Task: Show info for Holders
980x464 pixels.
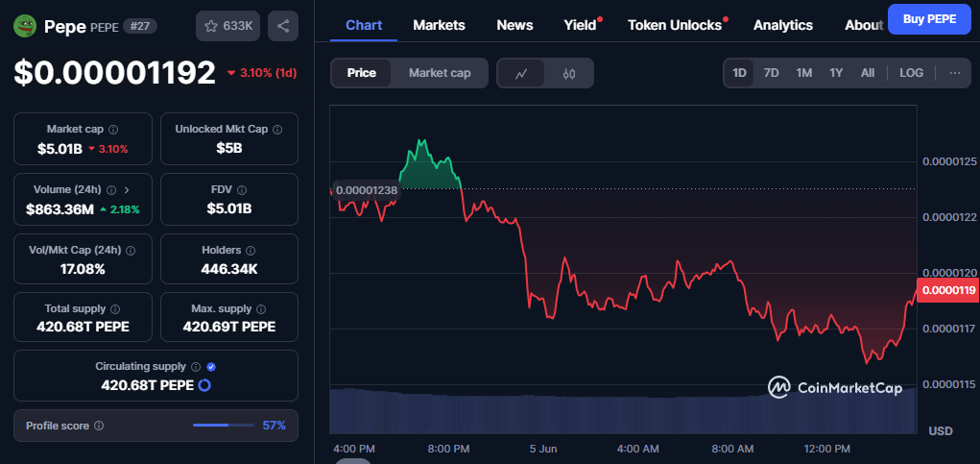Action: [250, 250]
